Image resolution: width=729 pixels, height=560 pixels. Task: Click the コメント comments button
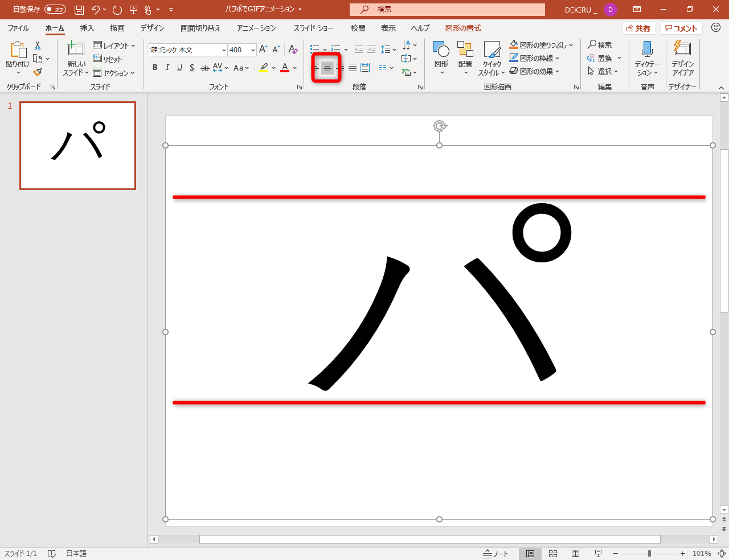point(681,28)
